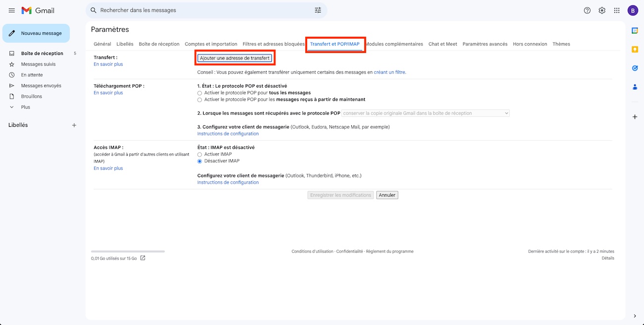Open Confidentialité footer link

pos(350,252)
